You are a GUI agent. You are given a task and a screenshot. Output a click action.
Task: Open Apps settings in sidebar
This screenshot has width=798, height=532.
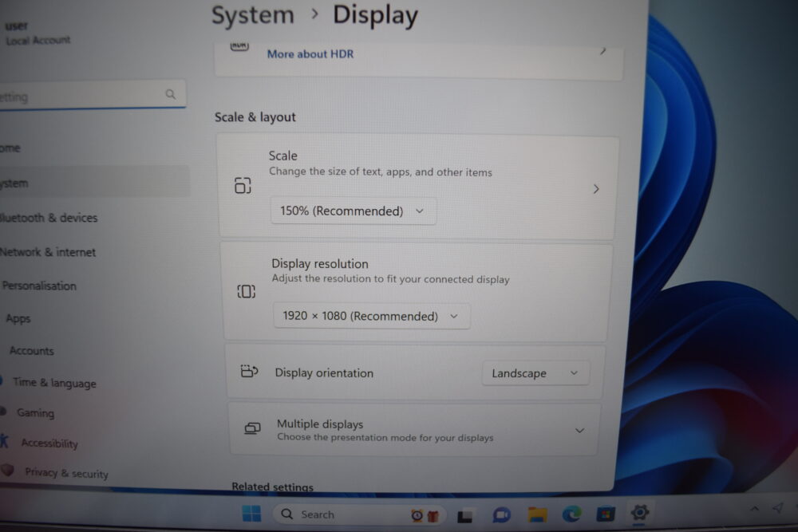pyautogui.click(x=18, y=319)
